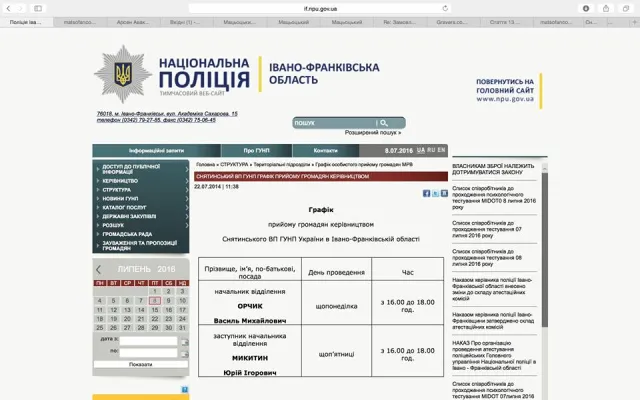This screenshot has width=640, height=400.
Task: Share the page via VK icon
Action: [x=444, y=193]
